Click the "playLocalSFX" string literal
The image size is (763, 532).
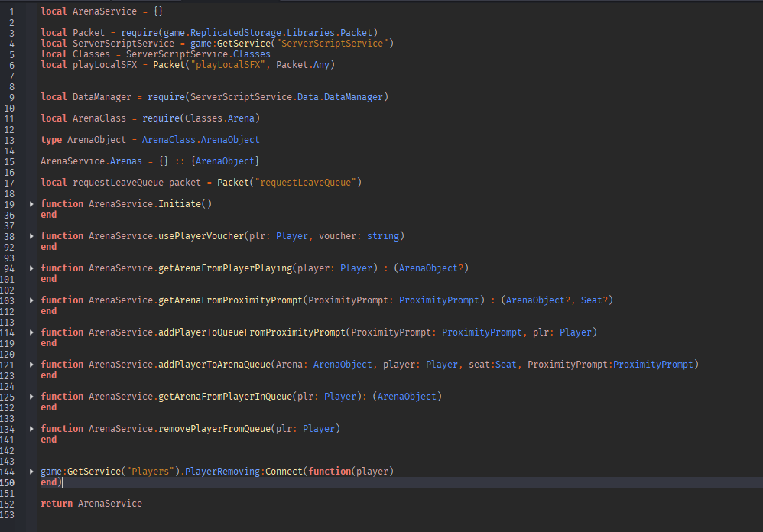point(228,65)
